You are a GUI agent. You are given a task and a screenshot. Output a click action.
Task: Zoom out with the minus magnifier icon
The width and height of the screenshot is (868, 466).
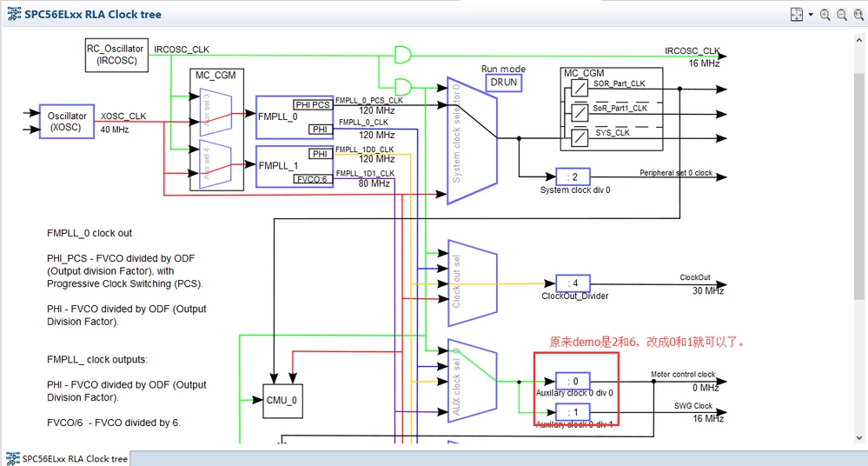[x=842, y=15]
